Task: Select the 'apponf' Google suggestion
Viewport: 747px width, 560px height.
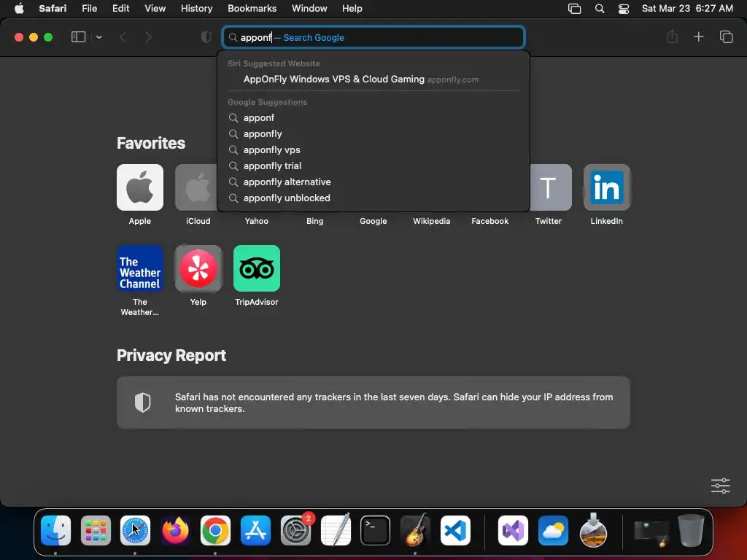Action: [373, 117]
